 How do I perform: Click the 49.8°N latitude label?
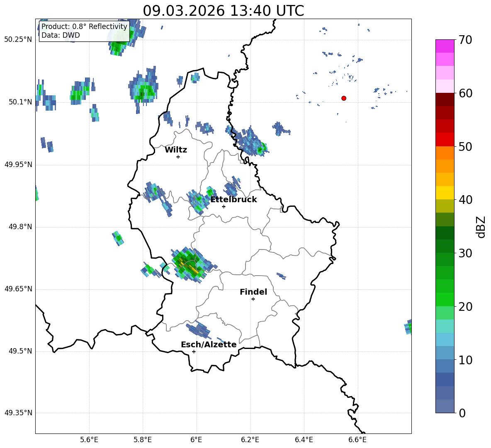(20, 227)
